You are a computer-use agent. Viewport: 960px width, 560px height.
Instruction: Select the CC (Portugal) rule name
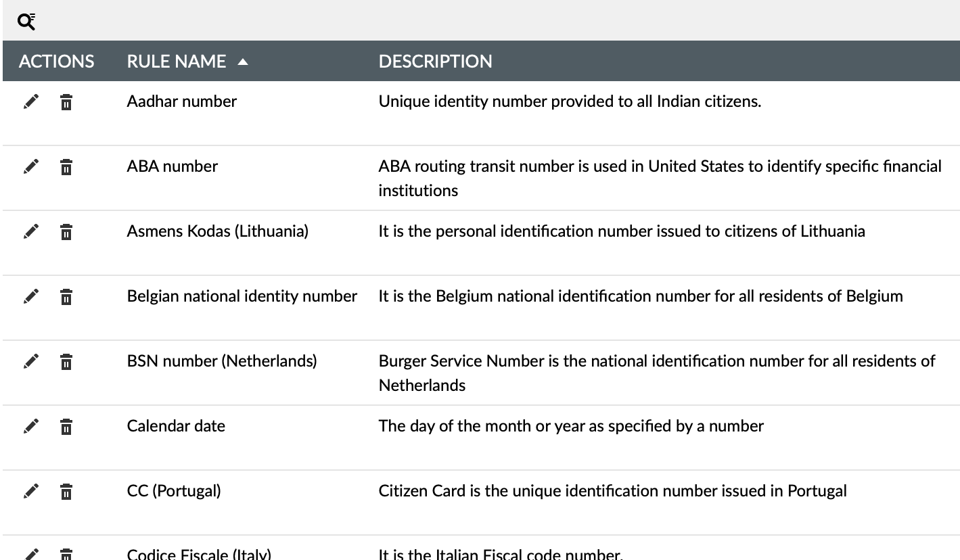(174, 491)
